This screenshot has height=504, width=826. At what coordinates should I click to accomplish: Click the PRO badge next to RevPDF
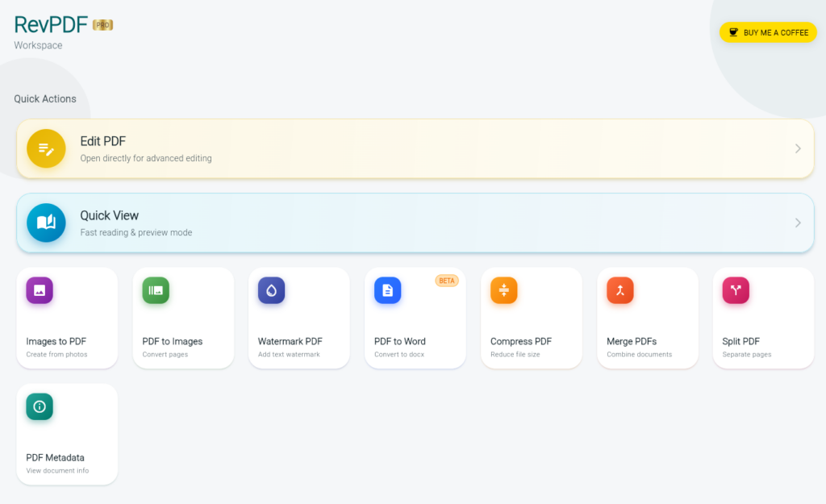tap(102, 25)
